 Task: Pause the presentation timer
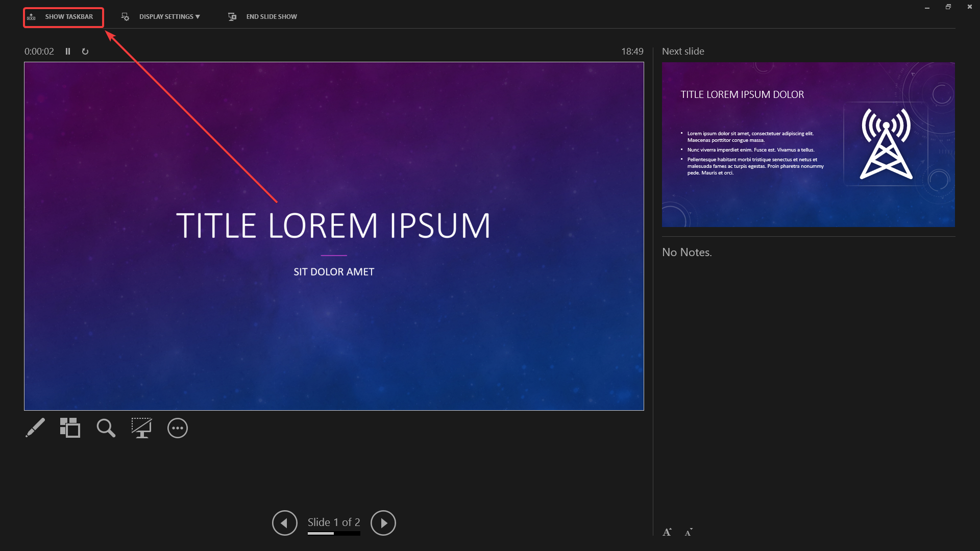coord(68,52)
